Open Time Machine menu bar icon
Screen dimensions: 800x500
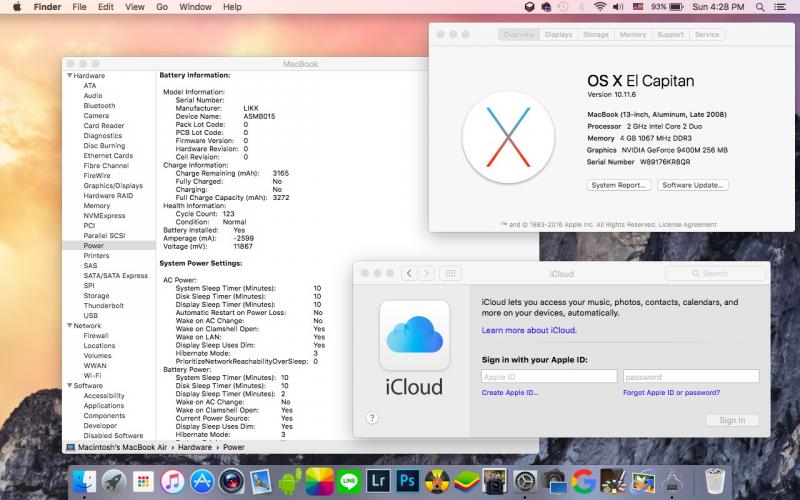click(x=563, y=7)
